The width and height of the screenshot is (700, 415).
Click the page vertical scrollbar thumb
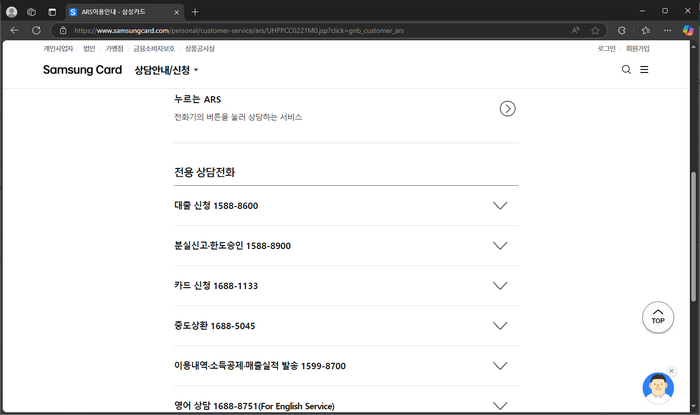click(693, 237)
